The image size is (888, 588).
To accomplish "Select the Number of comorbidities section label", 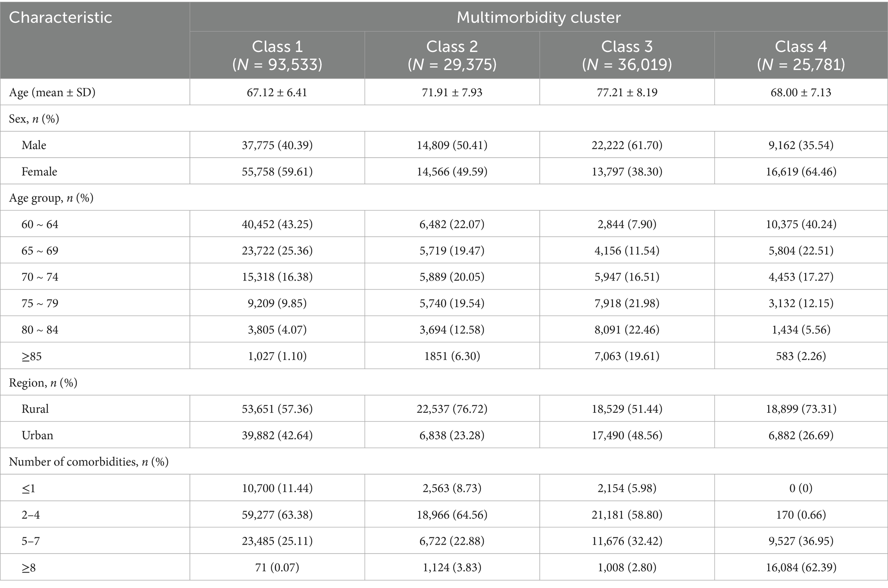I will (88, 462).
